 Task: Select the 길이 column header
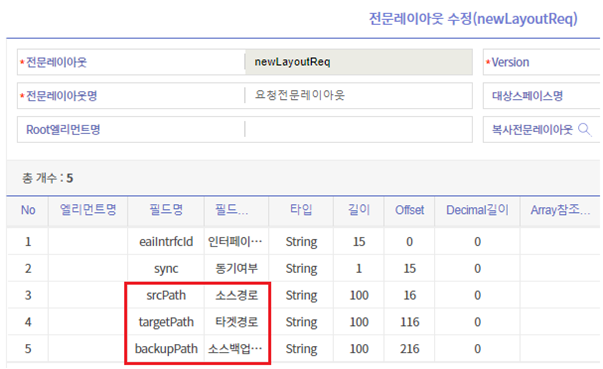click(x=359, y=210)
